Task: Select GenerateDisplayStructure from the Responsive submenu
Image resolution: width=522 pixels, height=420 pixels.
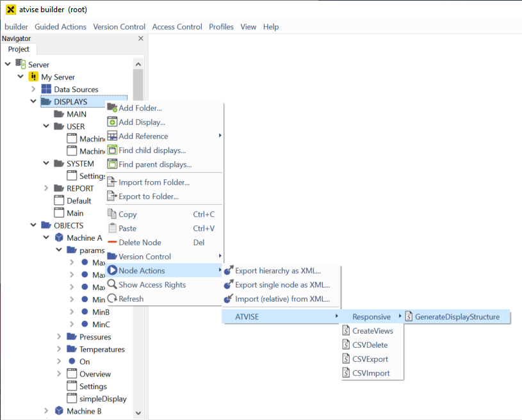Action: pyautogui.click(x=457, y=316)
